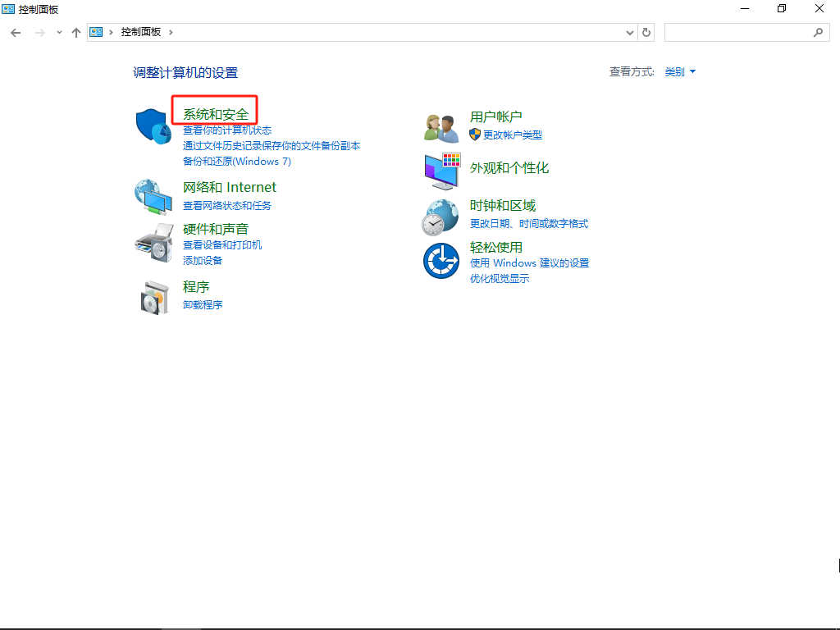Viewport: 840px width, 630px height.
Task: Click the Appearance and Personalization display icon
Action: pyautogui.click(x=441, y=170)
